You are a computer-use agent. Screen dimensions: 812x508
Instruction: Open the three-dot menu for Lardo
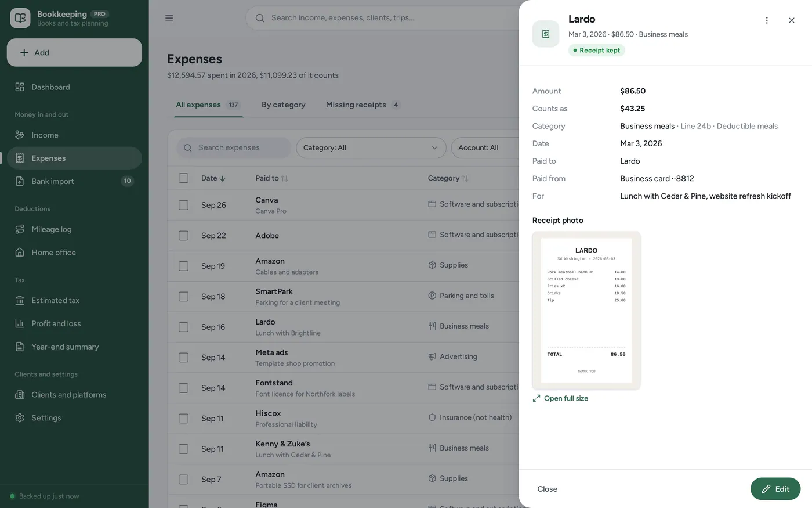(x=767, y=20)
